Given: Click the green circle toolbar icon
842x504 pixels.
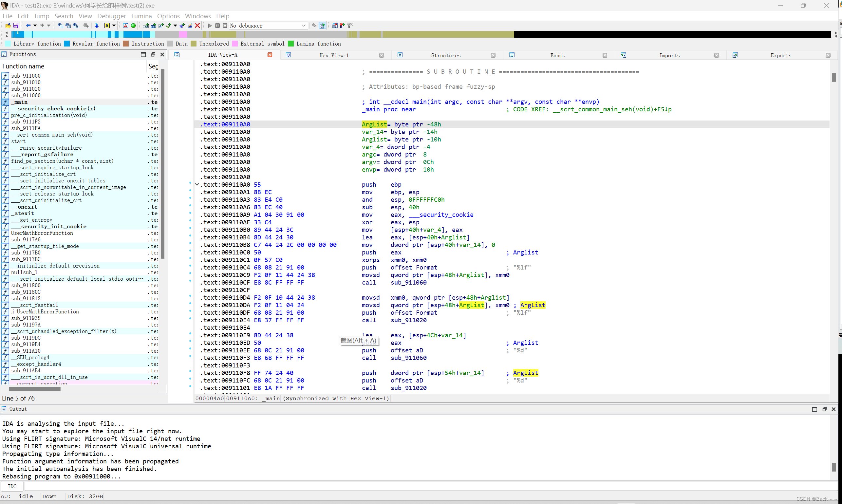Looking at the screenshot, I should coord(133,26).
